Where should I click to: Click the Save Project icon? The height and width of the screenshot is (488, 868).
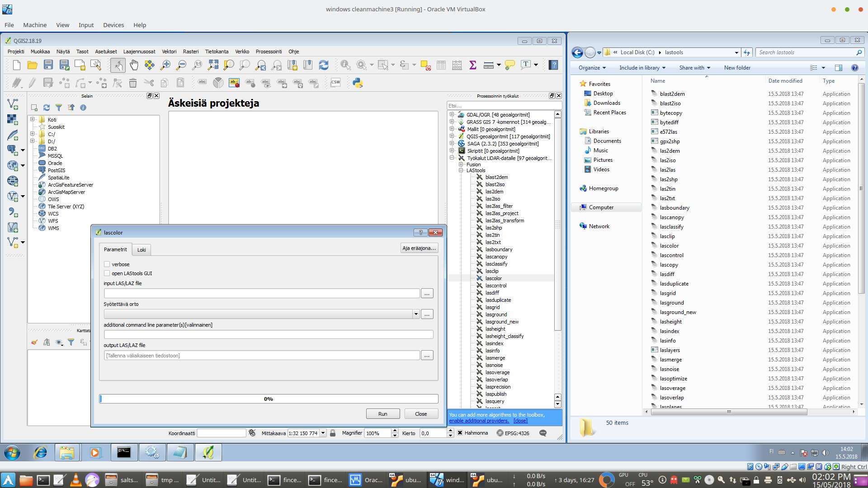[x=48, y=65]
